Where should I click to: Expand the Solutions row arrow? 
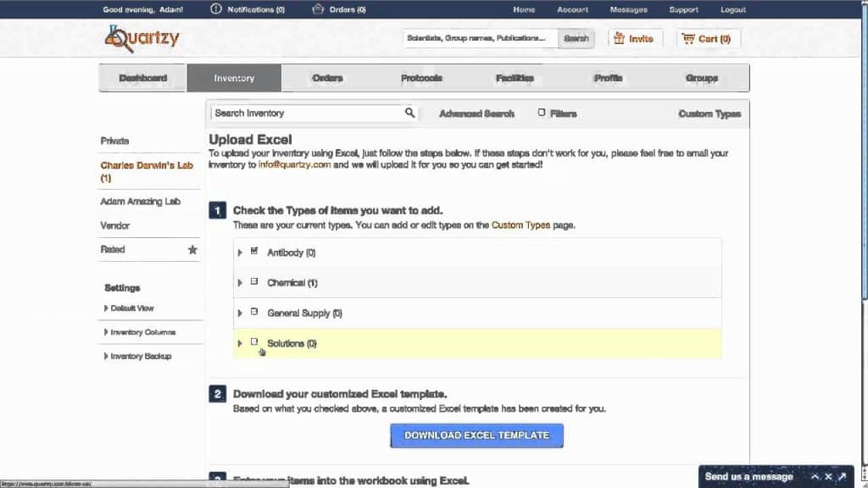(x=240, y=344)
